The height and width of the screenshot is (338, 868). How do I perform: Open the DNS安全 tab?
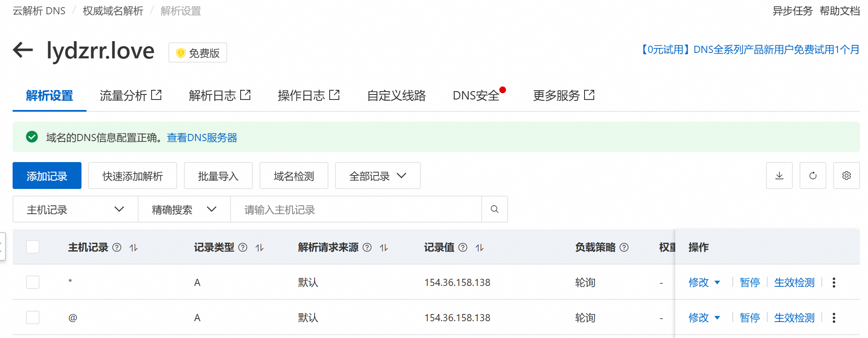pos(476,96)
